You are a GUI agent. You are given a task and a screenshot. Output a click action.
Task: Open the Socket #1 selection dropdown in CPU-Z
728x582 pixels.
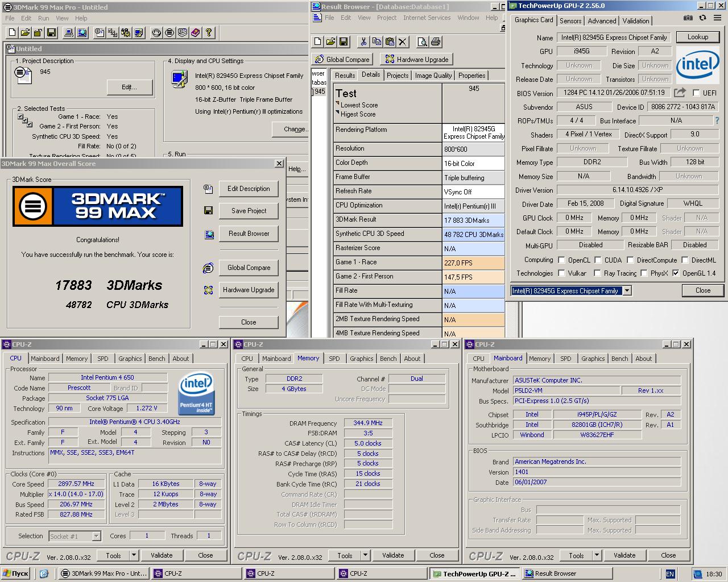pos(96,536)
